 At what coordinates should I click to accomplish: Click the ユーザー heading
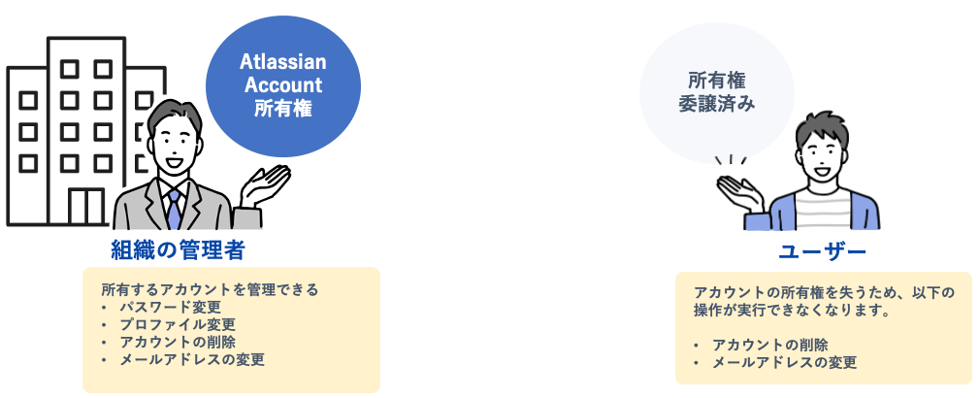(x=822, y=251)
